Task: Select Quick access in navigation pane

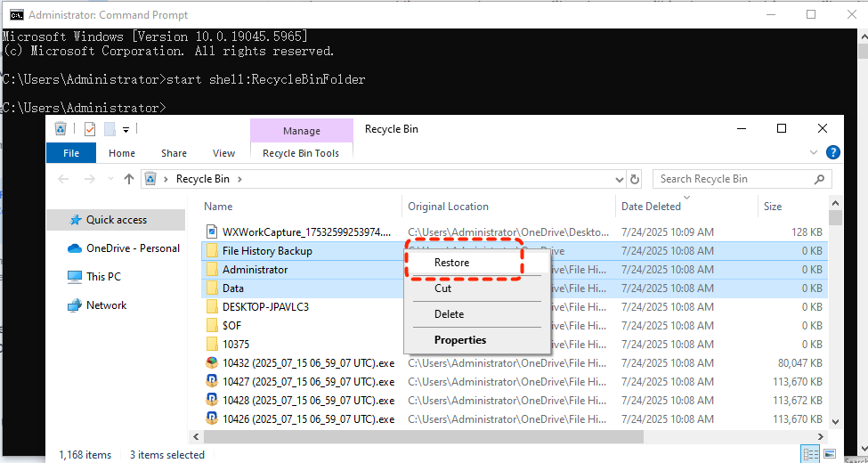Action: pyautogui.click(x=117, y=220)
